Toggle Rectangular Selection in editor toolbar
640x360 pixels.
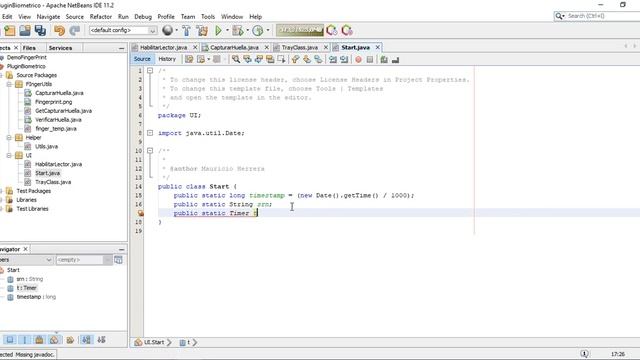(282, 60)
